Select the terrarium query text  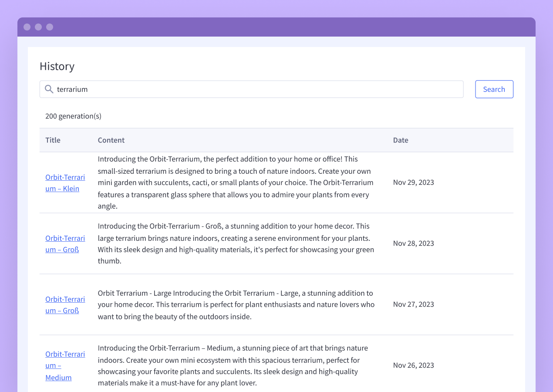72,89
